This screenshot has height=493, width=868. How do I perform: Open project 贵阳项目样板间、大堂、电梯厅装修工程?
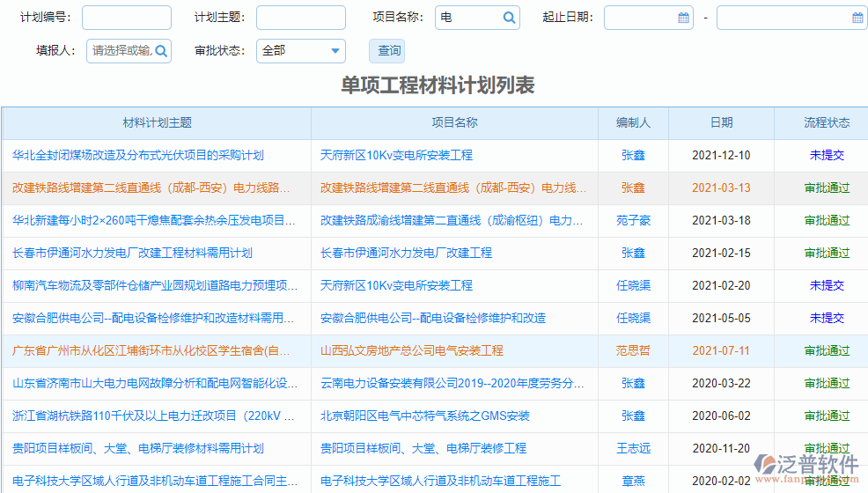(x=423, y=449)
